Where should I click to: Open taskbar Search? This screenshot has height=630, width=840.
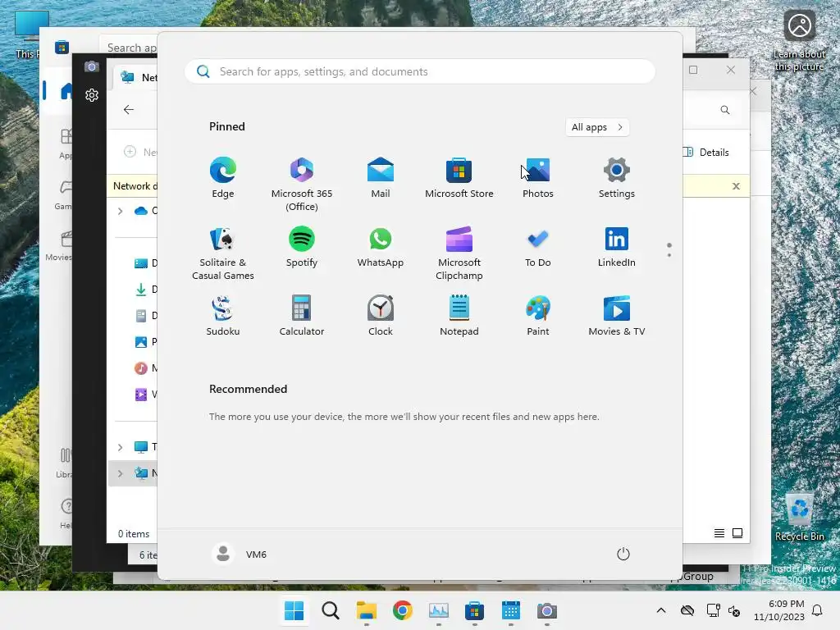tap(330, 610)
